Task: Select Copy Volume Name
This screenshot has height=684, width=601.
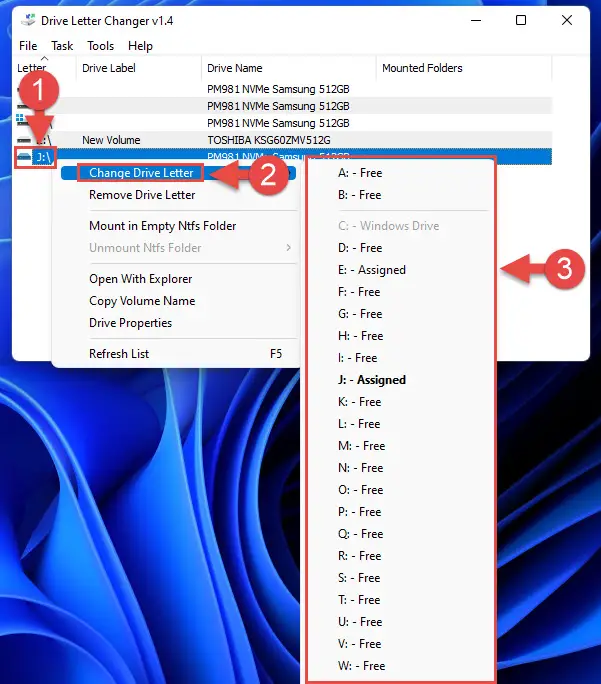Action: pos(142,301)
